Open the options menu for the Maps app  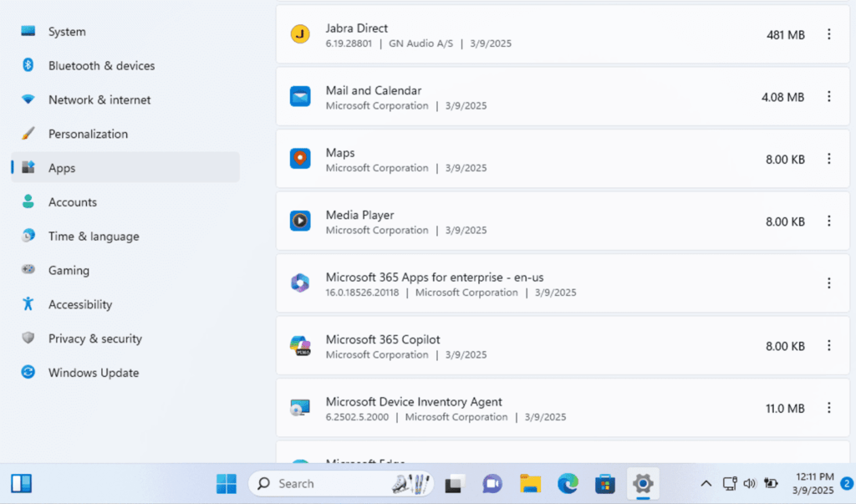click(x=829, y=159)
